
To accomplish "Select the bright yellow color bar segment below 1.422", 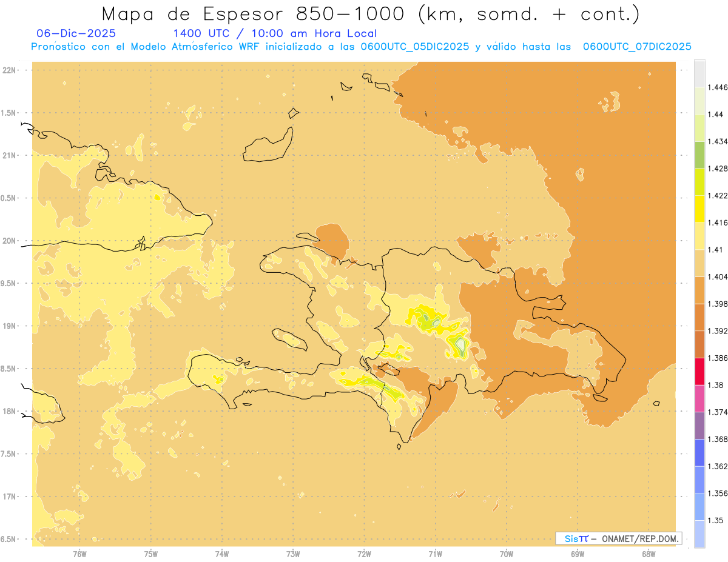I will [699, 209].
